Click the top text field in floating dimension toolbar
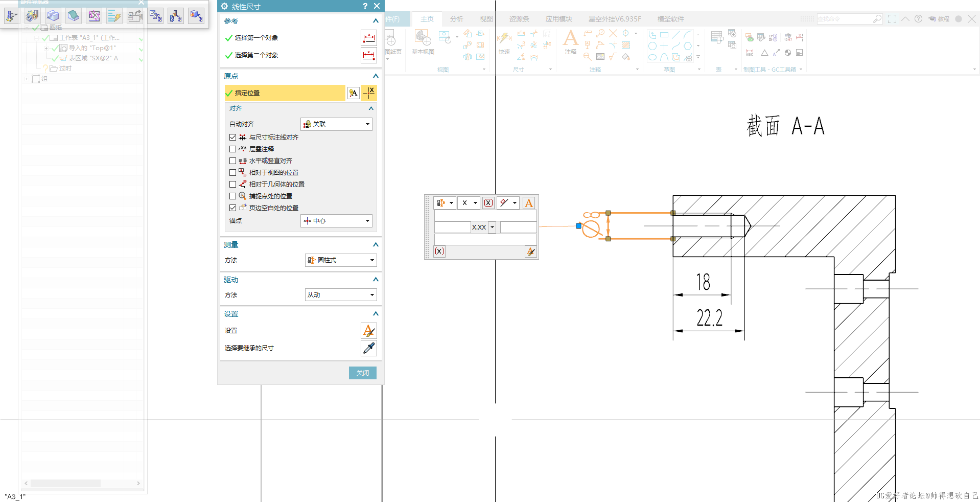 click(x=485, y=216)
